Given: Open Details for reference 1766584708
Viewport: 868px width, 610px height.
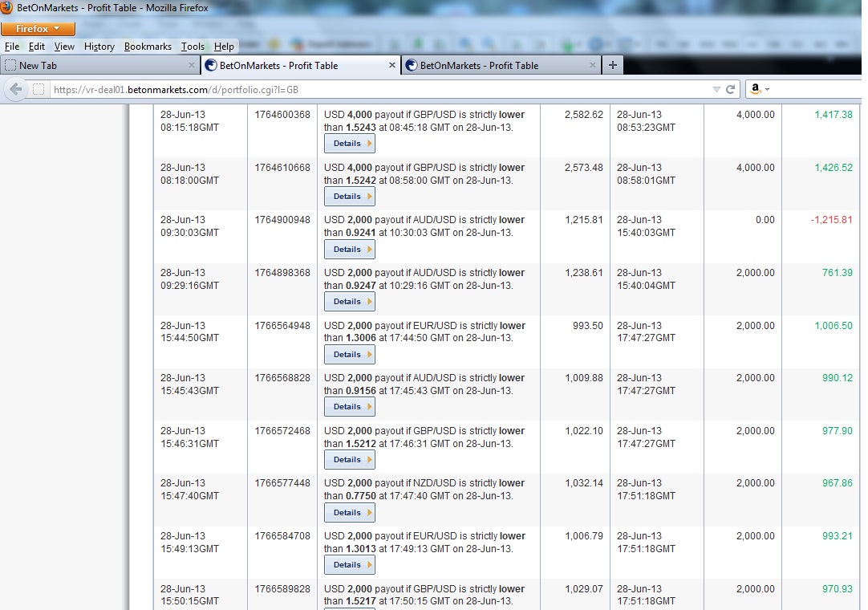Looking at the screenshot, I should click(349, 565).
